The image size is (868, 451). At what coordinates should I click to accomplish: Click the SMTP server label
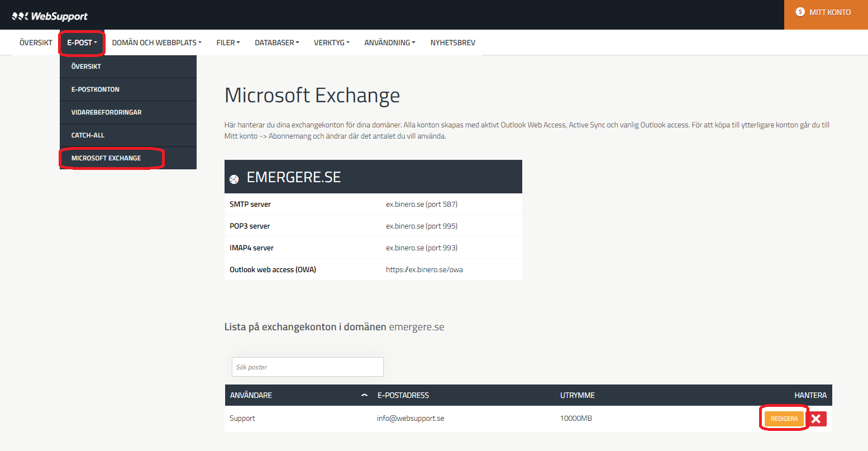click(250, 204)
